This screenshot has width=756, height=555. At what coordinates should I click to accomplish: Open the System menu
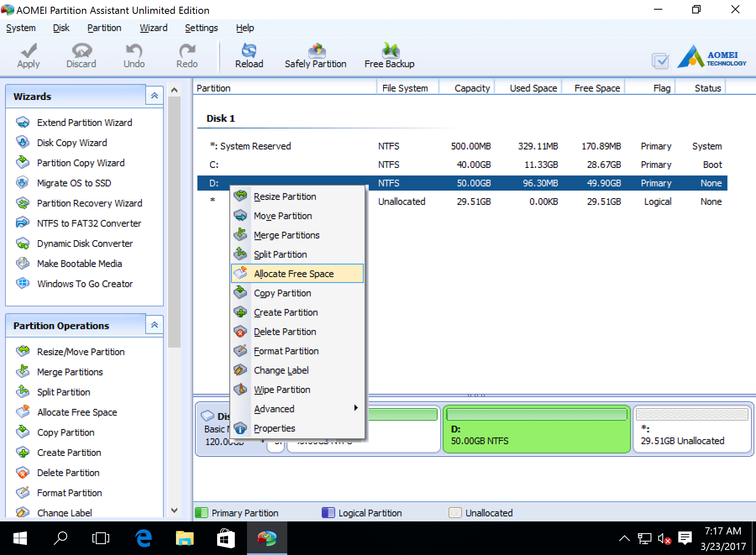pos(21,28)
